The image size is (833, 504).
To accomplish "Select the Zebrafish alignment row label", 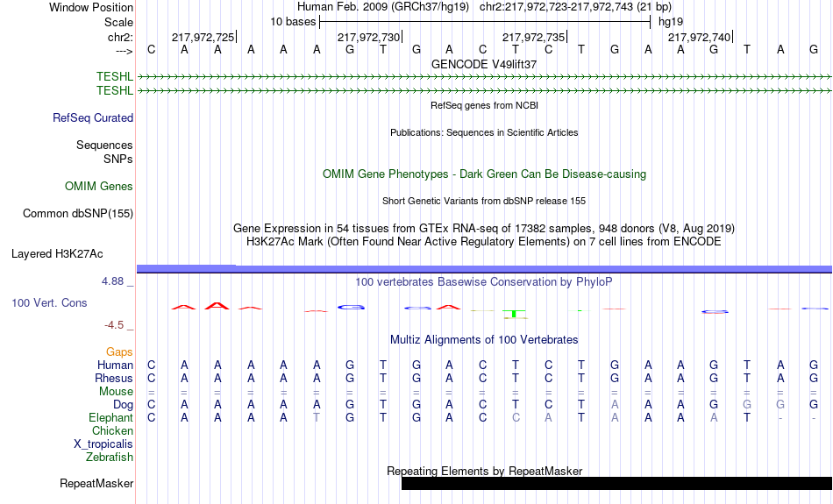I will point(110,457).
